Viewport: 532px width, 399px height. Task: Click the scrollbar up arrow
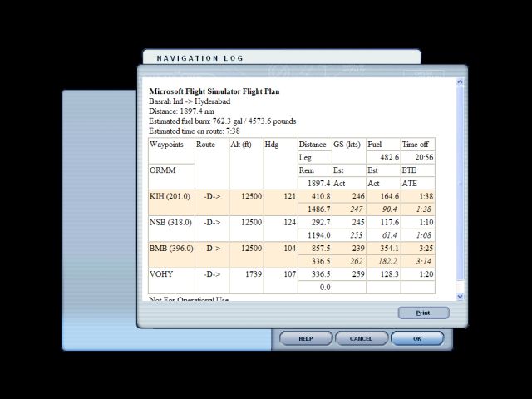(x=461, y=83)
